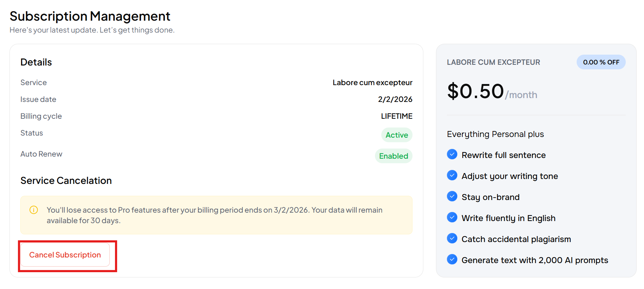Click checkmark icon beside Catch accidental plagiarism

click(452, 238)
